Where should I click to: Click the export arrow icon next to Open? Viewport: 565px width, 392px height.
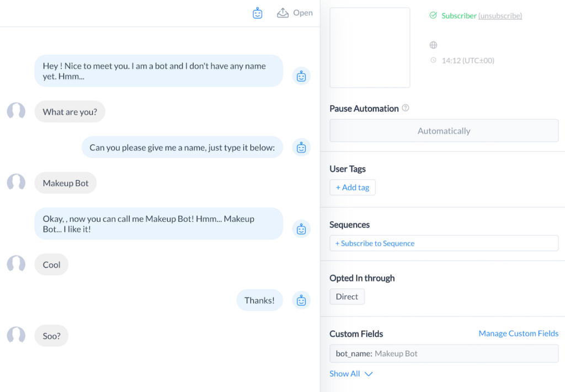click(283, 12)
